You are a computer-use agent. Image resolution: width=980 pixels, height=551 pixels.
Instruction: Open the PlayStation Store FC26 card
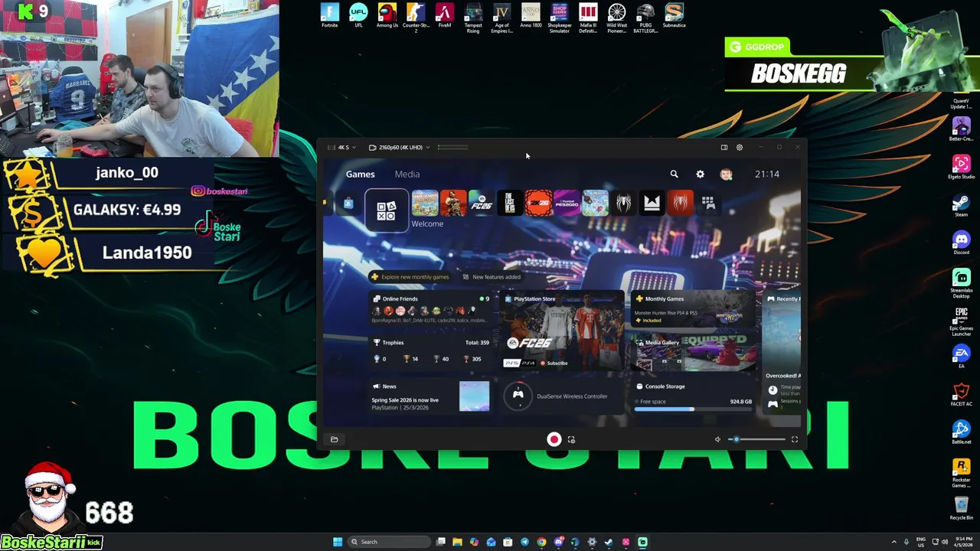coord(562,331)
